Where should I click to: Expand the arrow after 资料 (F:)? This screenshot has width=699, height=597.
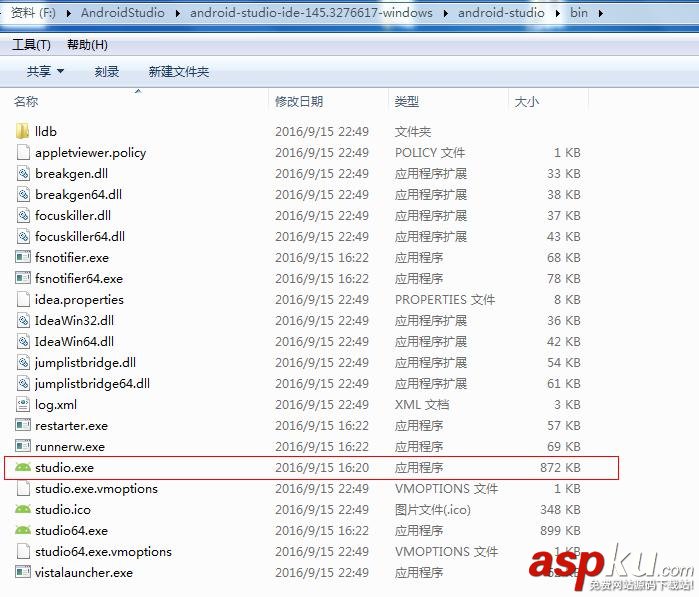click(x=69, y=13)
